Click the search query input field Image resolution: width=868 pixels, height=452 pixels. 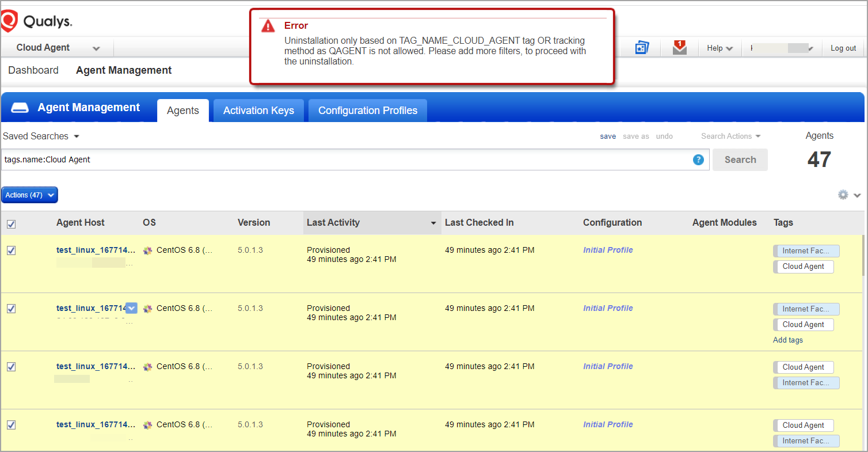345,160
